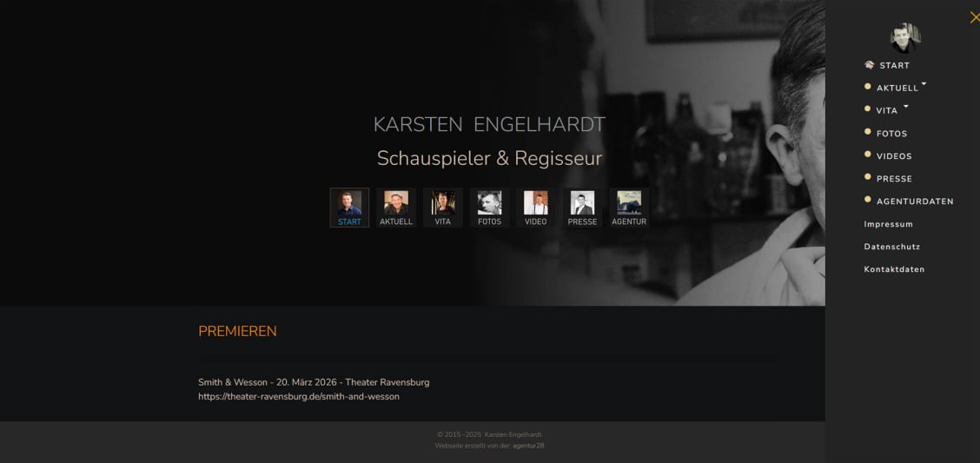Select the FOTOS thumbnail tile

click(489, 208)
